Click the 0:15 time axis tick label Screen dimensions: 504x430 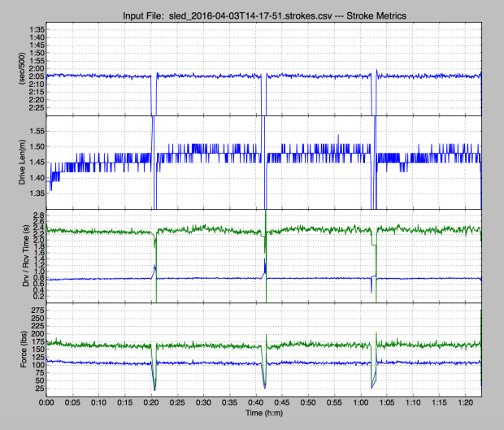click(x=126, y=403)
